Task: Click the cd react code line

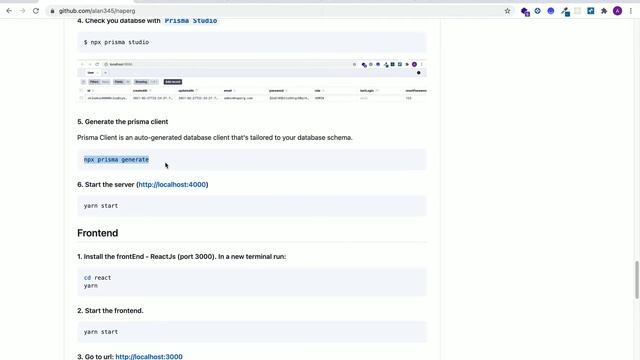Action: [x=97, y=278]
